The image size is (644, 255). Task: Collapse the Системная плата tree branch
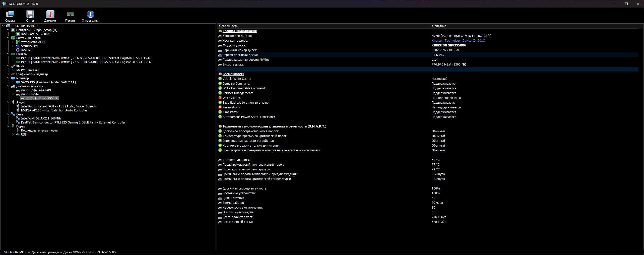click(8, 38)
